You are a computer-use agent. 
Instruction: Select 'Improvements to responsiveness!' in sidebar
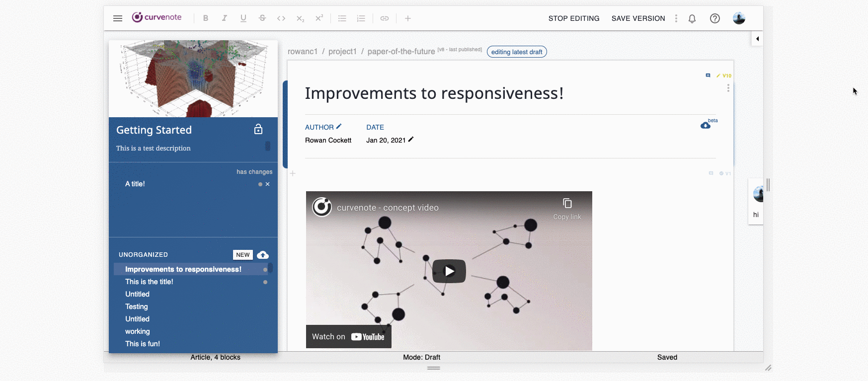[x=183, y=269]
